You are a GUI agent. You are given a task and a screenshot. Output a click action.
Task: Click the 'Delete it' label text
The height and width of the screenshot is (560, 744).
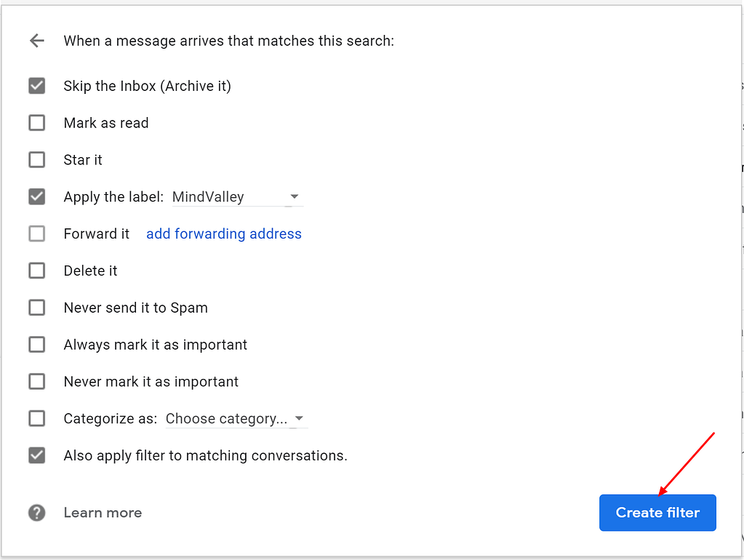(90, 271)
